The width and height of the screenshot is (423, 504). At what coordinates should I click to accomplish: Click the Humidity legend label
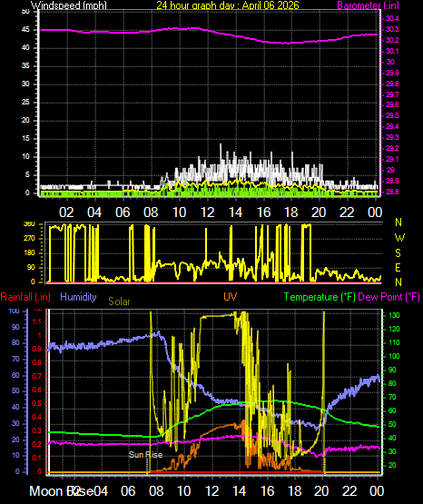coord(78,297)
